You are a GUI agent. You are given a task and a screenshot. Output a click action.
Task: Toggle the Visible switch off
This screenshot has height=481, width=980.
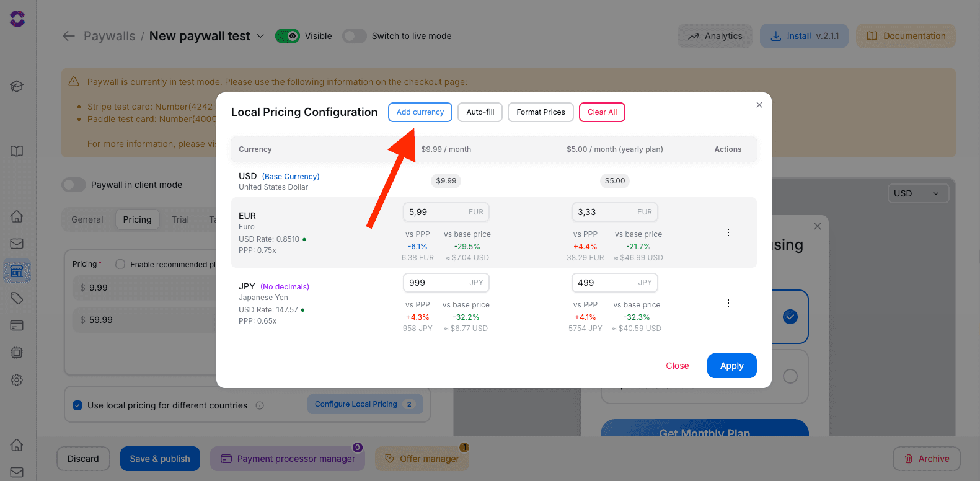pyautogui.click(x=288, y=36)
